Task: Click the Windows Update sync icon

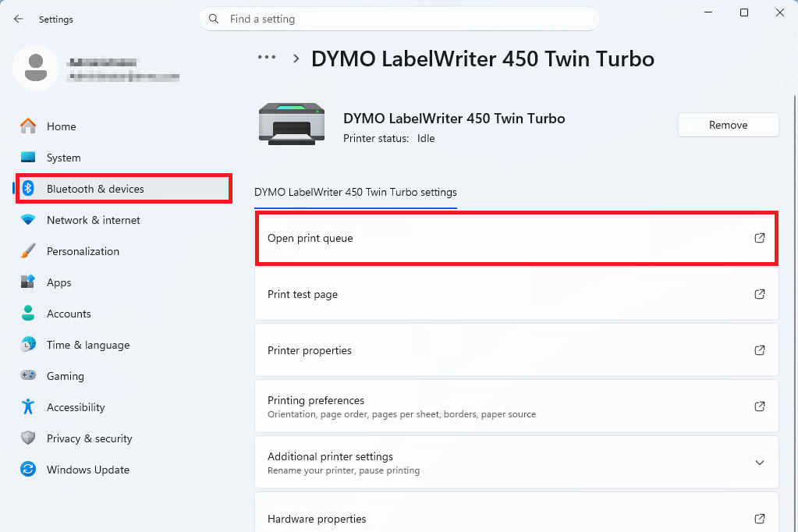Action: (x=28, y=469)
